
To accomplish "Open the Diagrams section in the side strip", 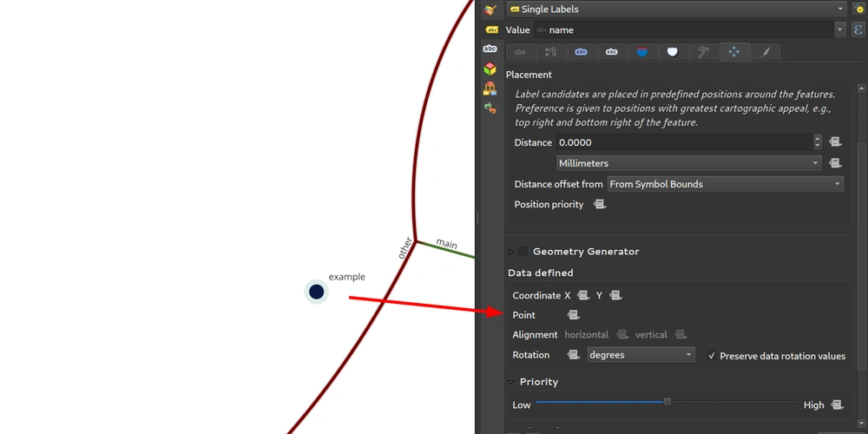I will pyautogui.click(x=490, y=88).
